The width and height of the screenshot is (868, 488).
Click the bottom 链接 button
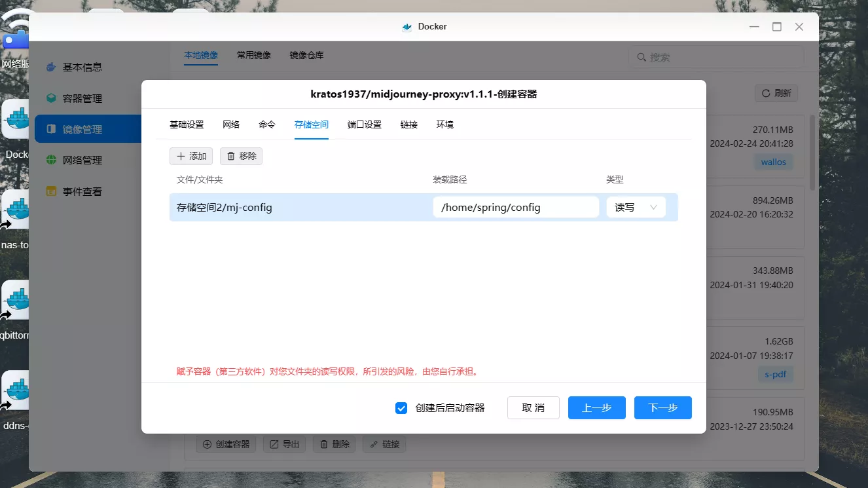[x=385, y=444]
